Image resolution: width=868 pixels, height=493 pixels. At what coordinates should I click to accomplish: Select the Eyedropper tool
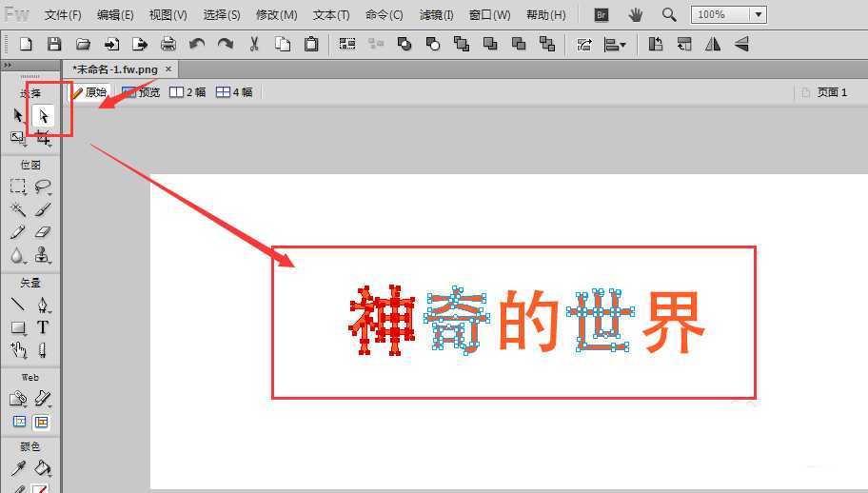coord(18,468)
